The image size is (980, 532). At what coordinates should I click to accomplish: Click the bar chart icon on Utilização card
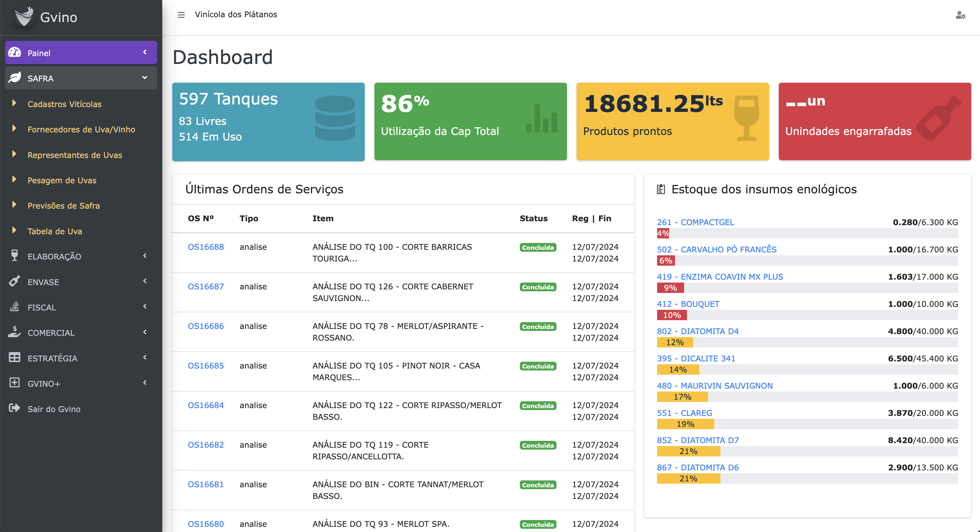542,119
